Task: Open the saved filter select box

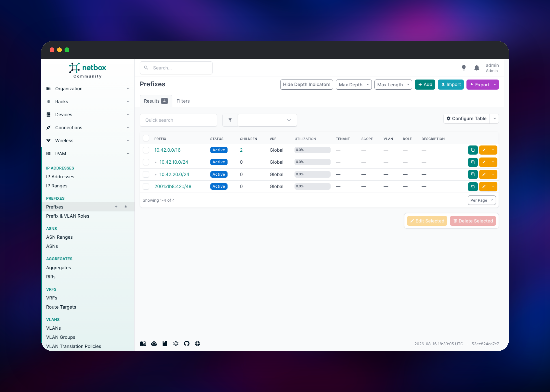Action: [267, 120]
